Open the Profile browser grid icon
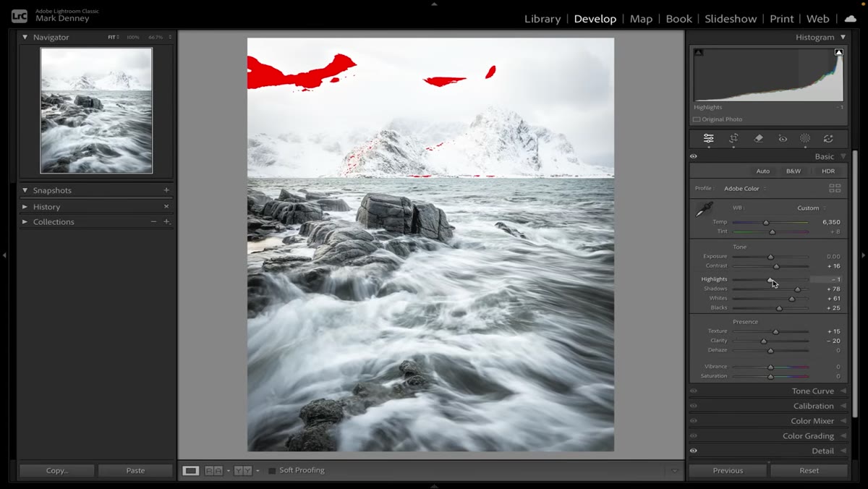Screen dimensions: 868x489 point(835,188)
